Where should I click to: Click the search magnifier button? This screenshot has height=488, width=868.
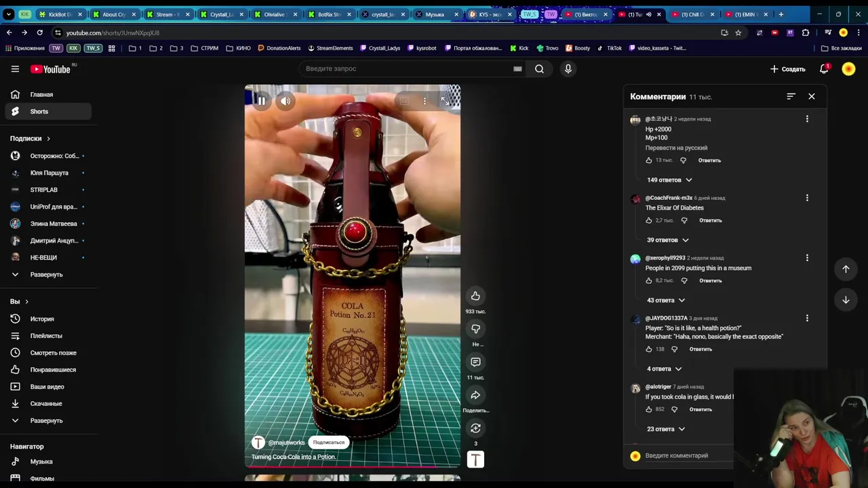coord(539,68)
